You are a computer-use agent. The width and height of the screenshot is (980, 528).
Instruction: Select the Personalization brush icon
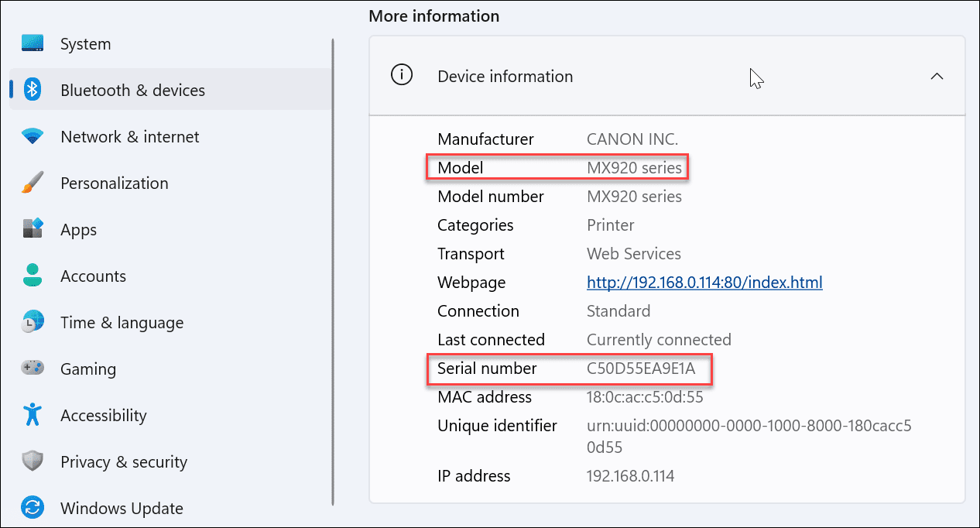(x=33, y=183)
